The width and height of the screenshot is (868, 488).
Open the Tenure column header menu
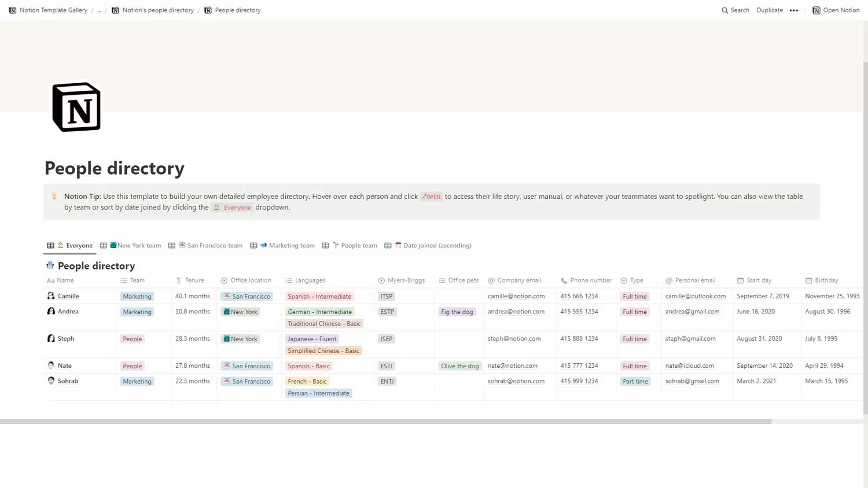click(x=194, y=280)
